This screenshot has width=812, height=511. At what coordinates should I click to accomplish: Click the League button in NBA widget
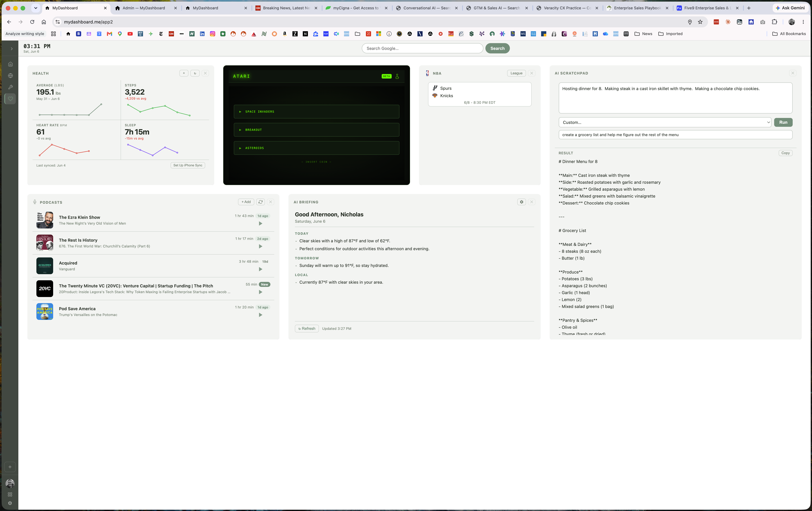pyautogui.click(x=516, y=73)
